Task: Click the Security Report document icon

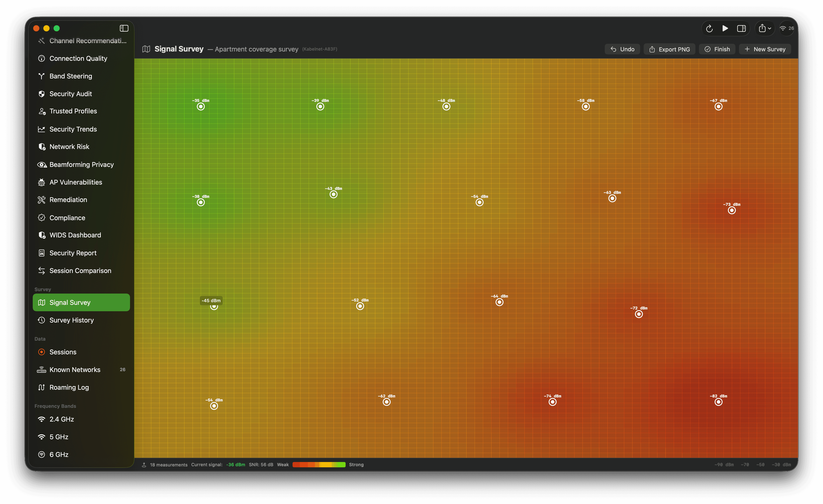Action: point(42,253)
